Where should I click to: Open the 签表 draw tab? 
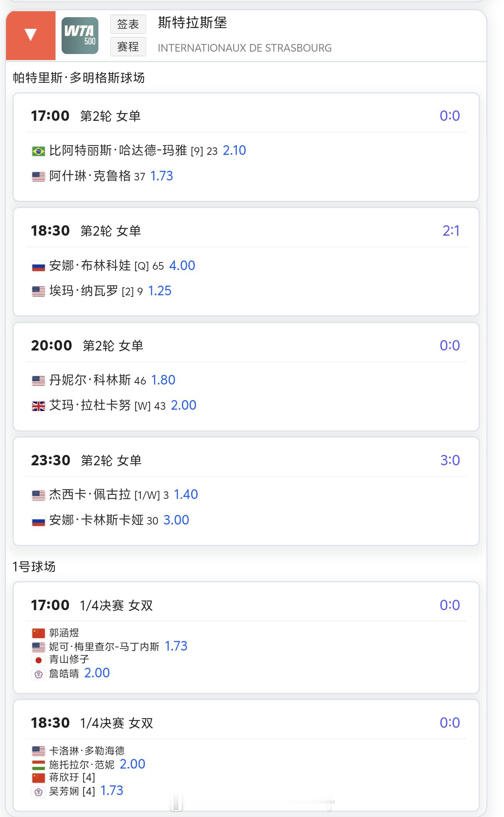click(128, 24)
